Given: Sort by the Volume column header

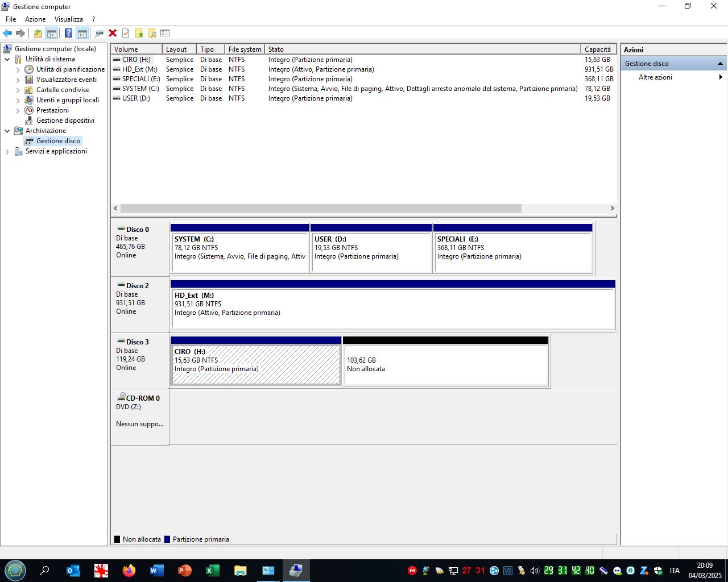Looking at the screenshot, I should point(136,49).
